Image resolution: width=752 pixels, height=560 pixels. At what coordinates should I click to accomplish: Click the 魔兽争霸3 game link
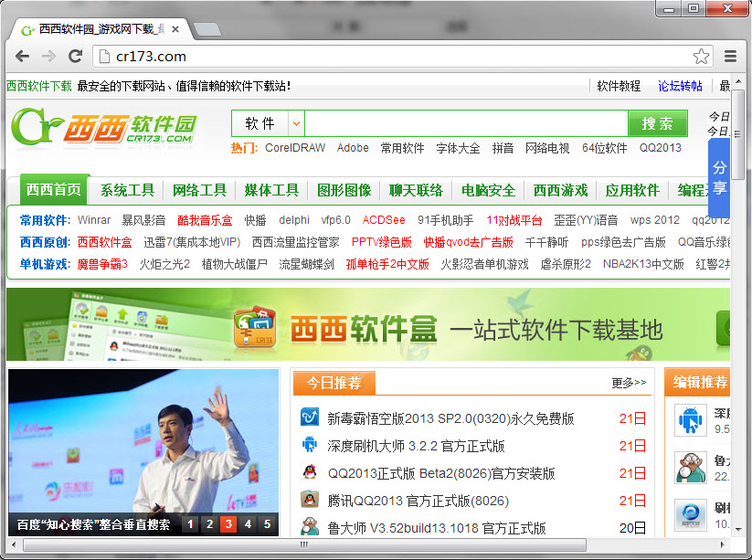tap(102, 264)
